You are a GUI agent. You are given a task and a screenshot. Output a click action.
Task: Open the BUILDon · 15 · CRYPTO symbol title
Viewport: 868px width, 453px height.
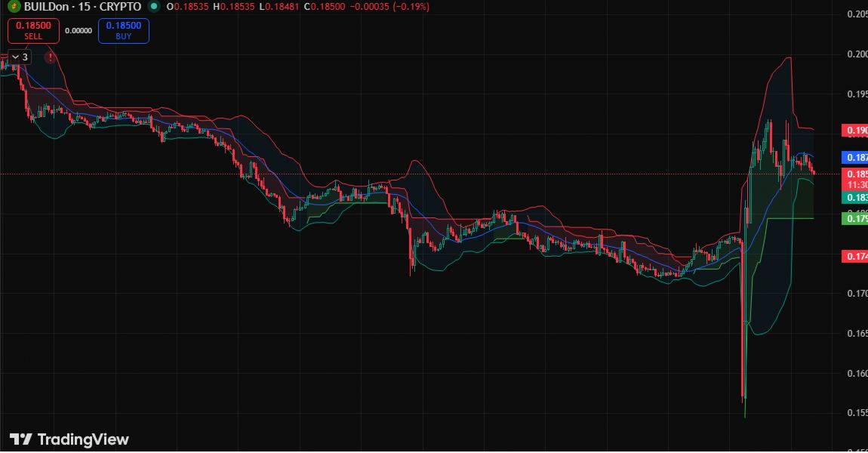point(82,7)
